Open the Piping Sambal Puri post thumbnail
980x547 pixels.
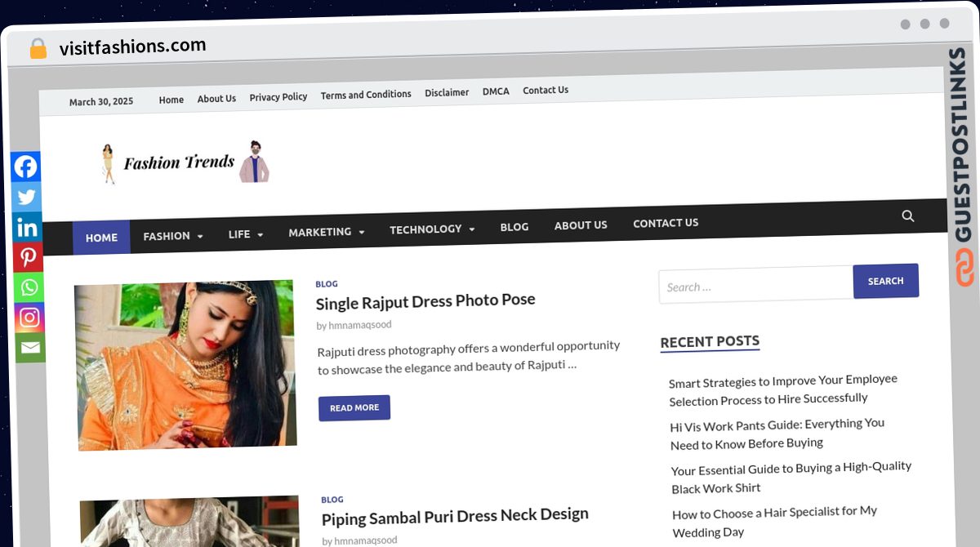click(190, 522)
